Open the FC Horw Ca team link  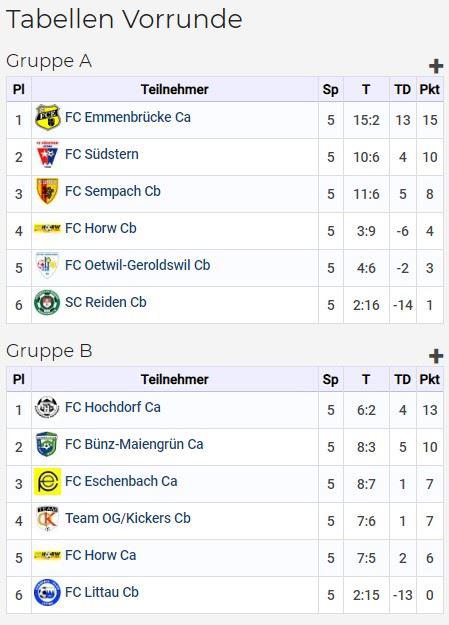(x=100, y=555)
